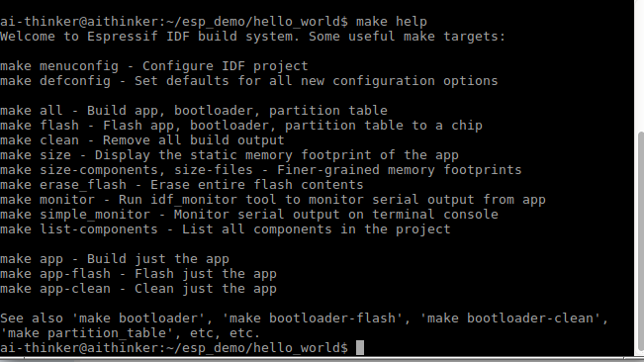
Task: Click the empty scrollbar track above the thumb
Action: 640,65
